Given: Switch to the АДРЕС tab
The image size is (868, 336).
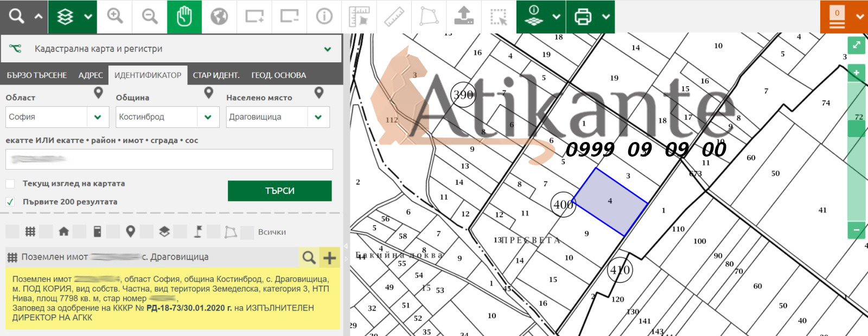Looking at the screenshot, I should click(x=90, y=75).
